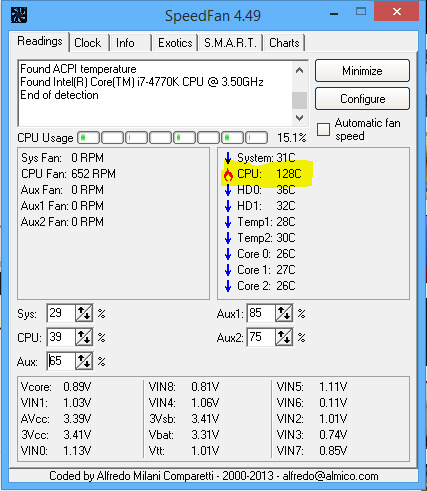Click the 3Vsb 3.41V voltage reading
This screenshot has width=427, height=491.
coord(184,419)
